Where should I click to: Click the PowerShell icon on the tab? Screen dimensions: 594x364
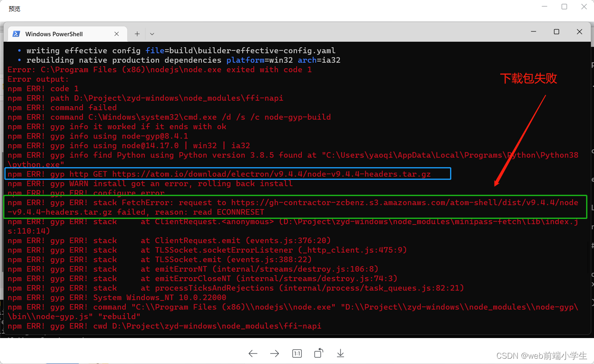[16, 34]
